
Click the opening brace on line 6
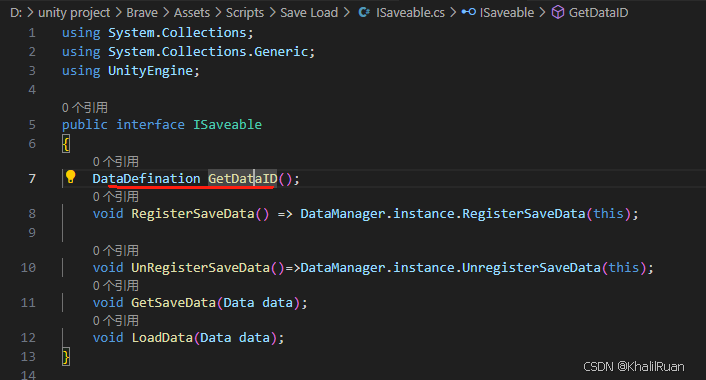66,144
